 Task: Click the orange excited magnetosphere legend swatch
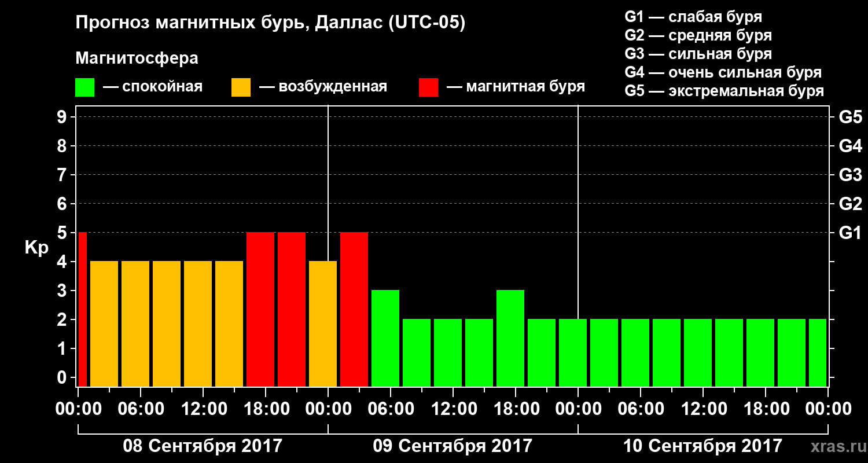[241, 87]
